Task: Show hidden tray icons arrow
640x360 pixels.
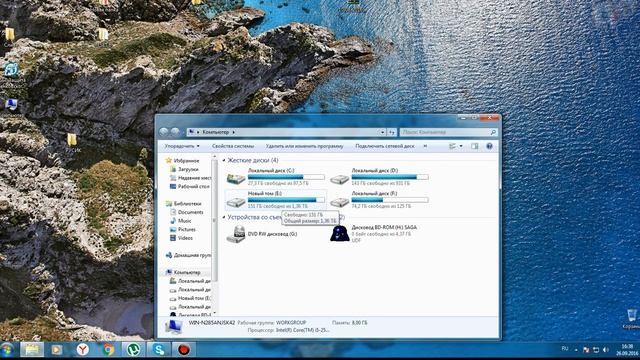Action: pyautogui.click(x=576, y=350)
